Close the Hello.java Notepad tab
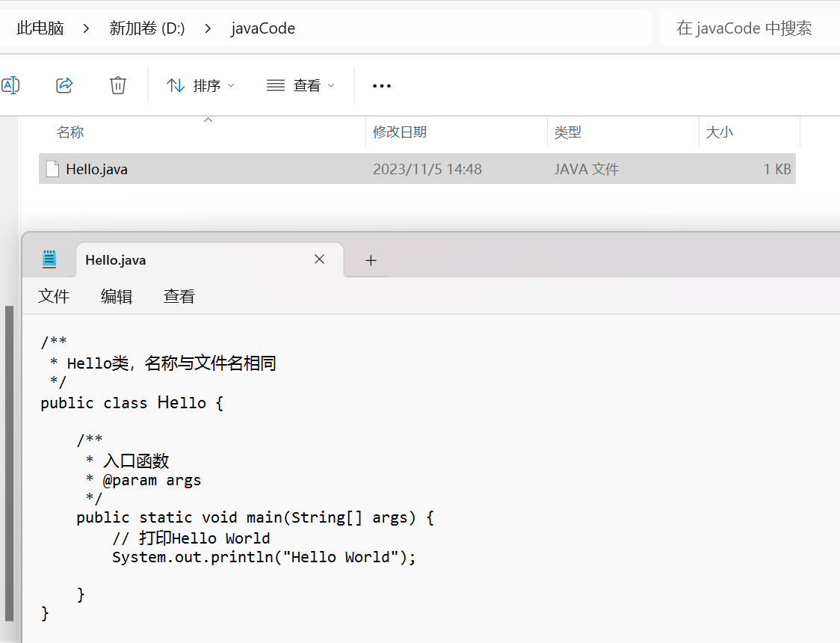840x643 pixels. tap(319, 259)
